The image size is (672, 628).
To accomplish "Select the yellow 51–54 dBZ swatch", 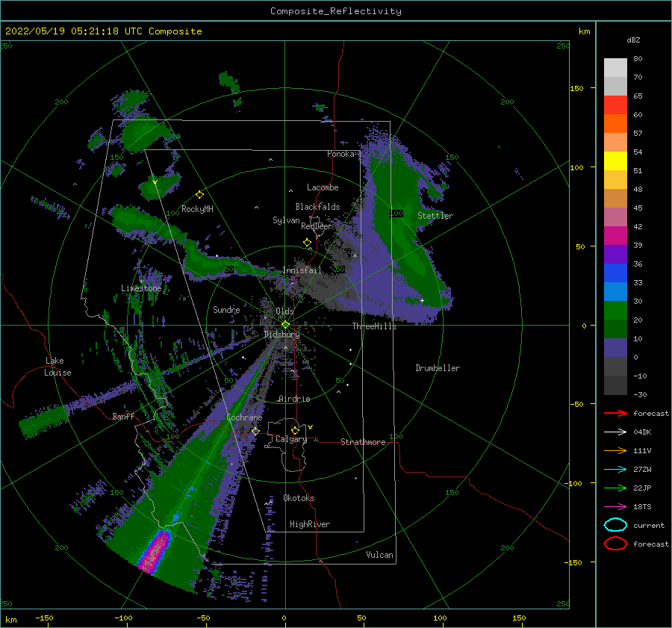I will pos(615,161).
